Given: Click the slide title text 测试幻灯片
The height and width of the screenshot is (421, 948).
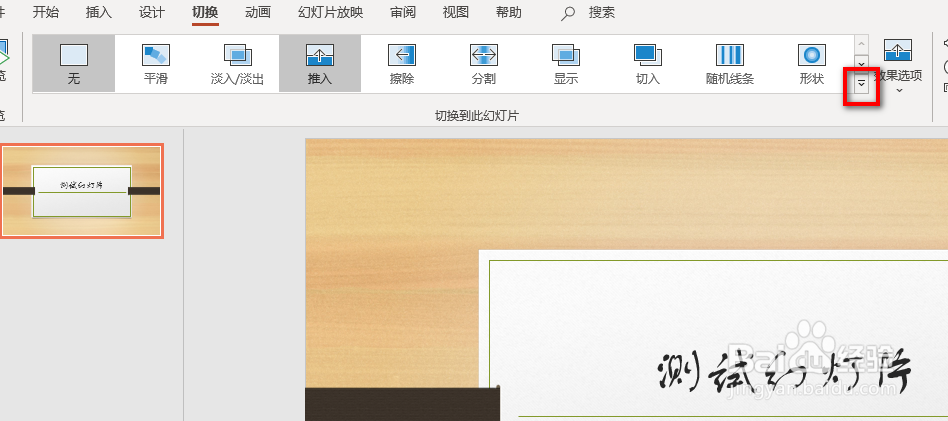Looking at the screenshot, I should (784, 371).
